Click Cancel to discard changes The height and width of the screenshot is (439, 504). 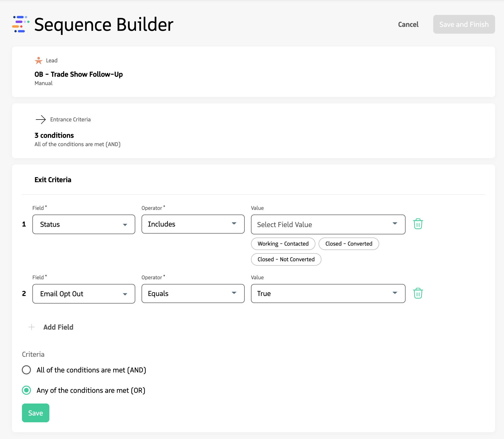[408, 24]
